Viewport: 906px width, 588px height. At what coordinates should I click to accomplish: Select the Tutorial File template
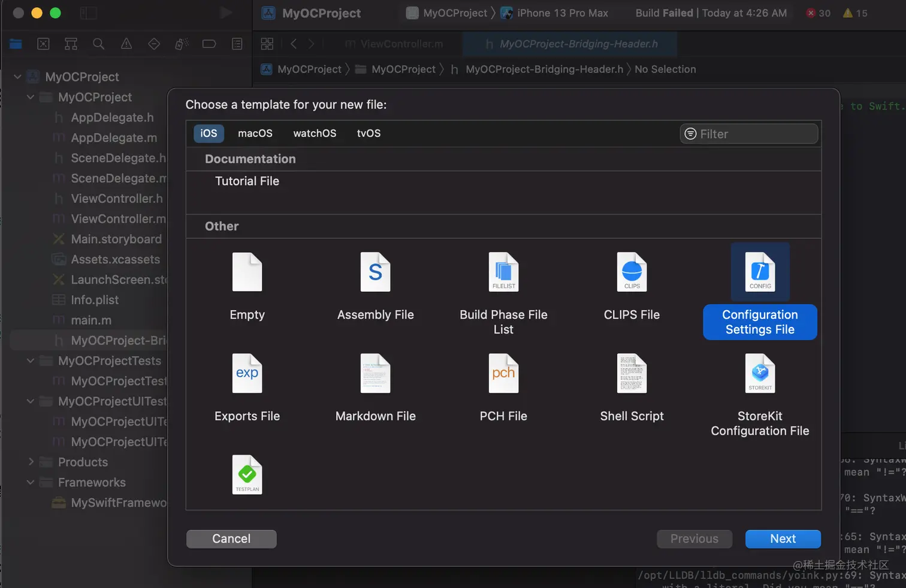tap(247, 181)
